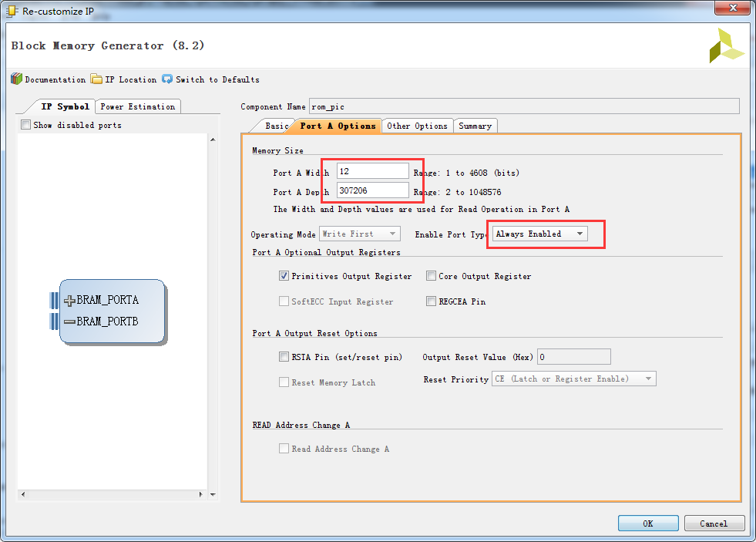Close the Re-customize IP window

coord(732,8)
